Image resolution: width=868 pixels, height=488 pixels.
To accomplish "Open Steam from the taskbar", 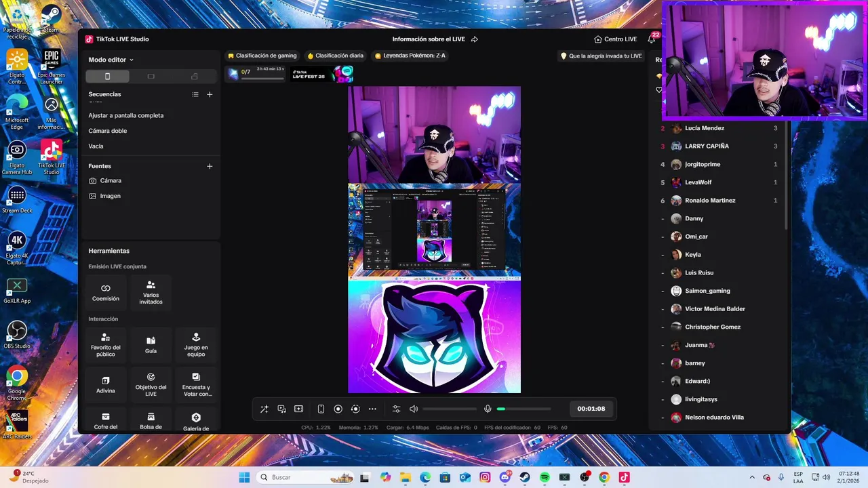I will 525,477.
